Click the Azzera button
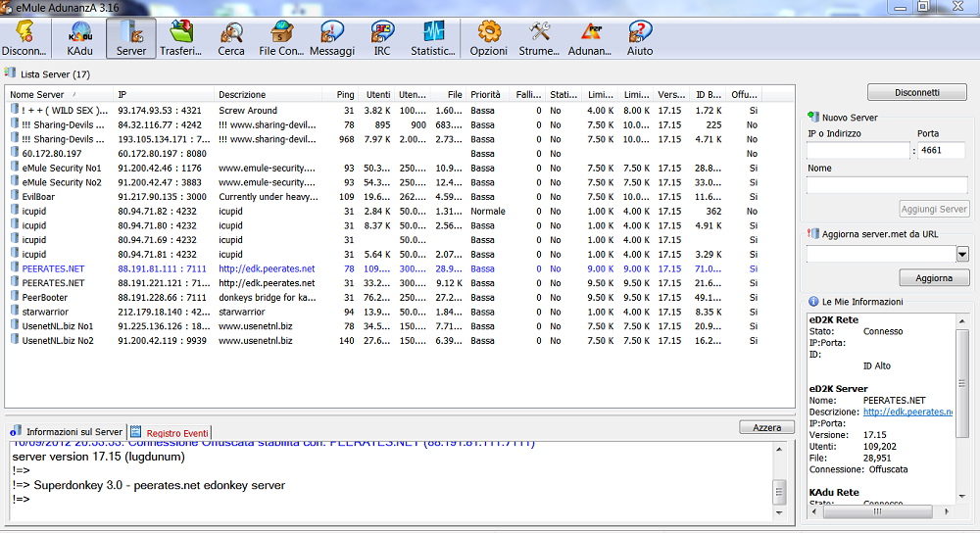 click(767, 427)
